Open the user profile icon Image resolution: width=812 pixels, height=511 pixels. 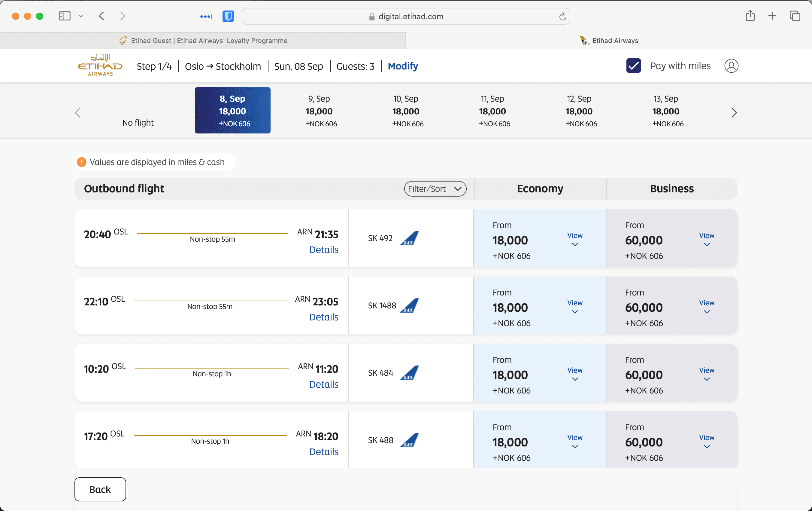point(731,66)
